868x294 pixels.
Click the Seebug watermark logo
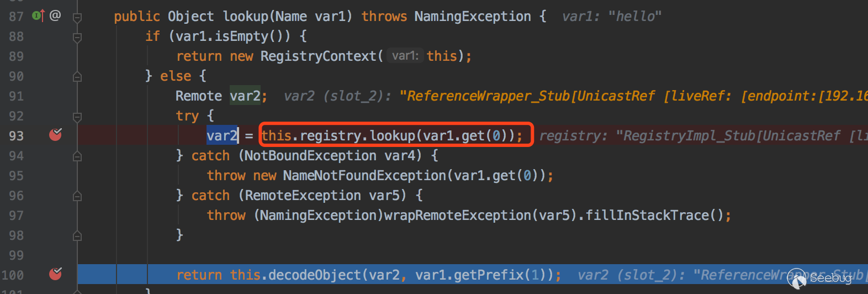pos(820,279)
